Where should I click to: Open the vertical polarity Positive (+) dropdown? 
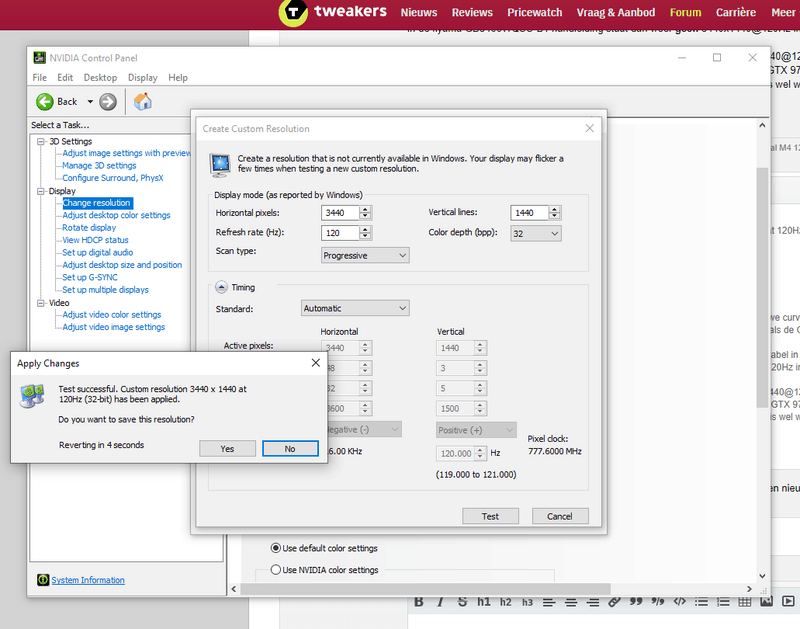click(x=476, y=430)
